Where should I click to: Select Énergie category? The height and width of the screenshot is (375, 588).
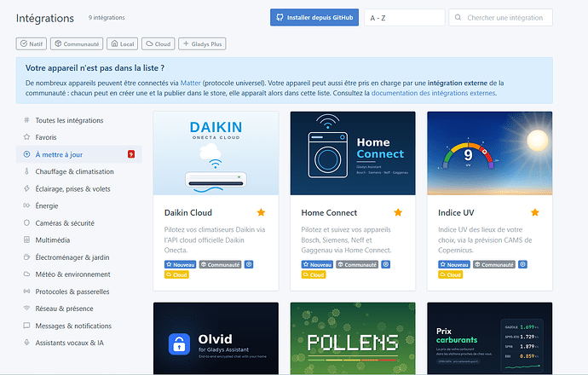(78, 205)
